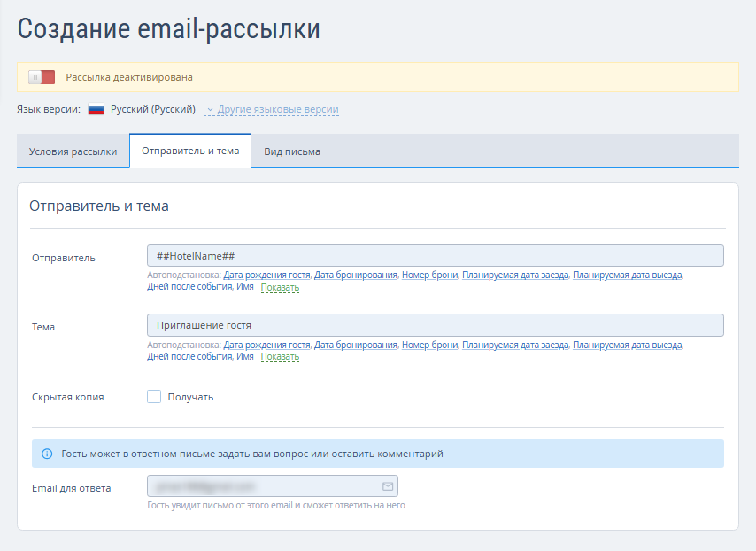The height and width of the screenshot is (551, 756).
Task: Click the info icon in blue notice
Action: pos(47,454)
